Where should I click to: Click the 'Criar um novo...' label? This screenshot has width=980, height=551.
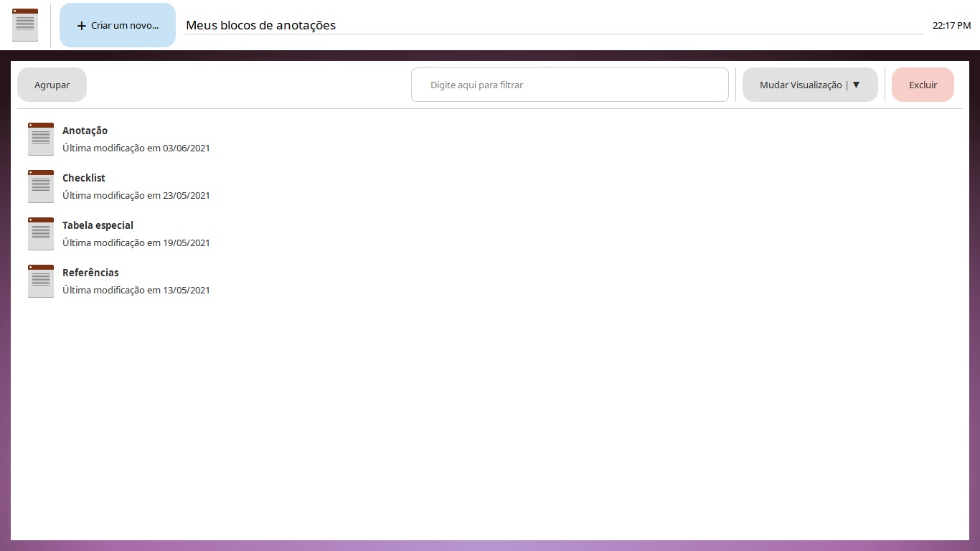[x=125, y=26]
